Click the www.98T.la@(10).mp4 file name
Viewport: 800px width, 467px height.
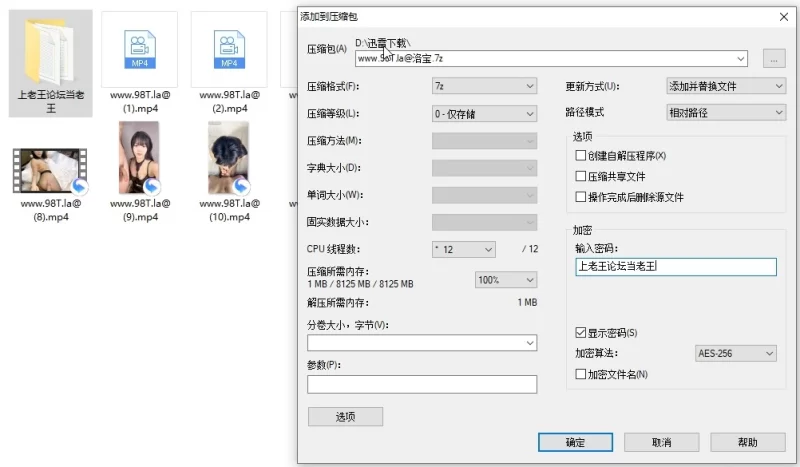230,210
